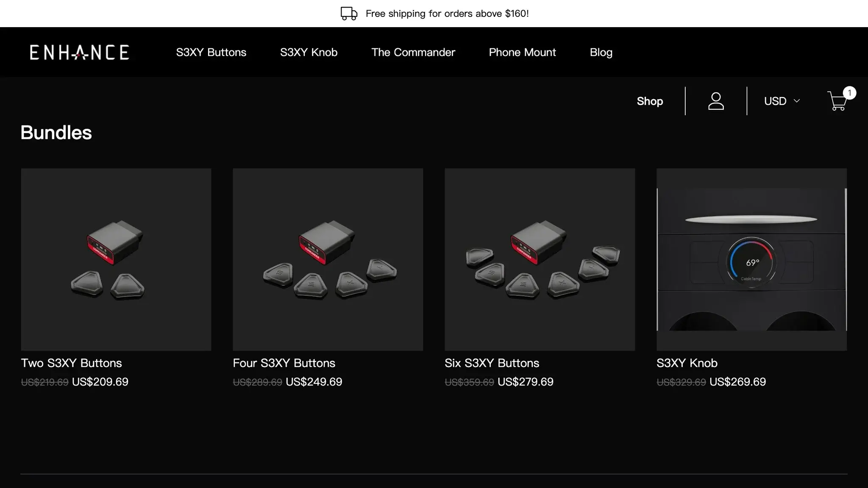
Task: Open the S3XY Buttons menu
Action: click(211, 53)
